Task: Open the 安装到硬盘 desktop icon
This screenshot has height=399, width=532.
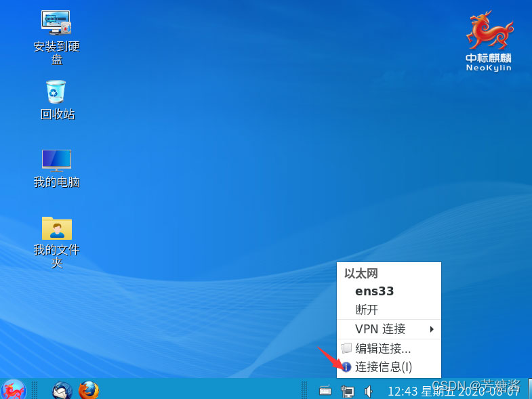Action: (x=56, y=37)
